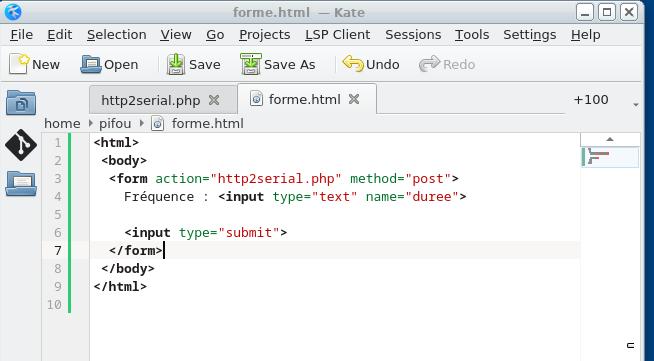Click the code minimap preview
The image size is (654, 361).
pos(610,157)
